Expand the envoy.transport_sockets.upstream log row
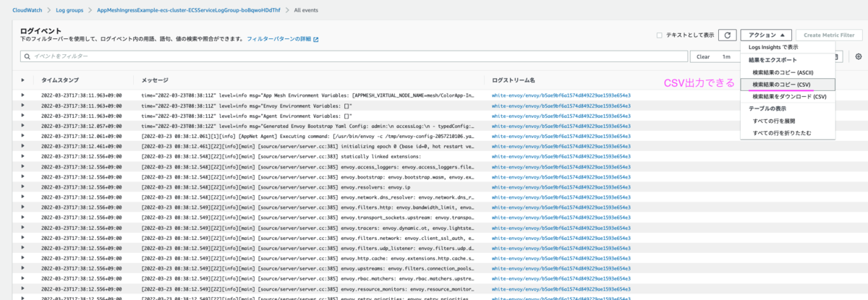The image size is (868, 300). (23, 217)
